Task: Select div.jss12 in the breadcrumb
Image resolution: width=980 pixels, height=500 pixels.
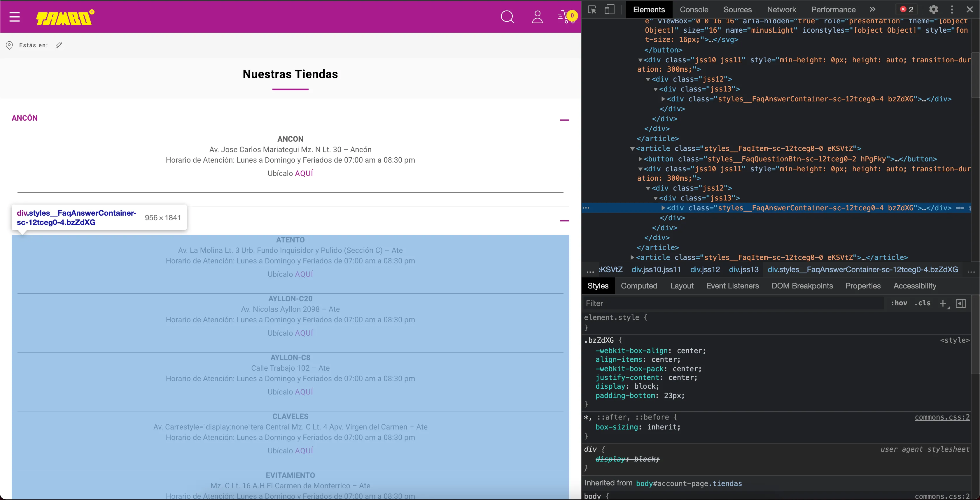Action: 705,270
